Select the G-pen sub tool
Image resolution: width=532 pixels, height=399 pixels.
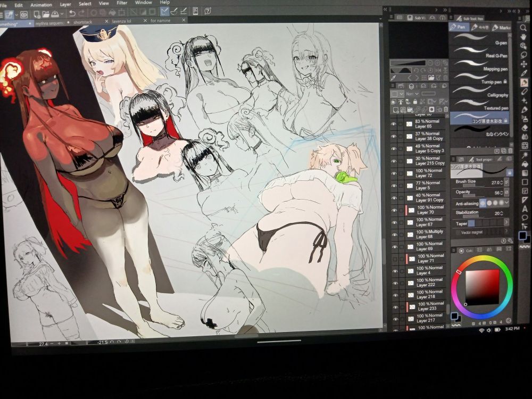point(480,40)
